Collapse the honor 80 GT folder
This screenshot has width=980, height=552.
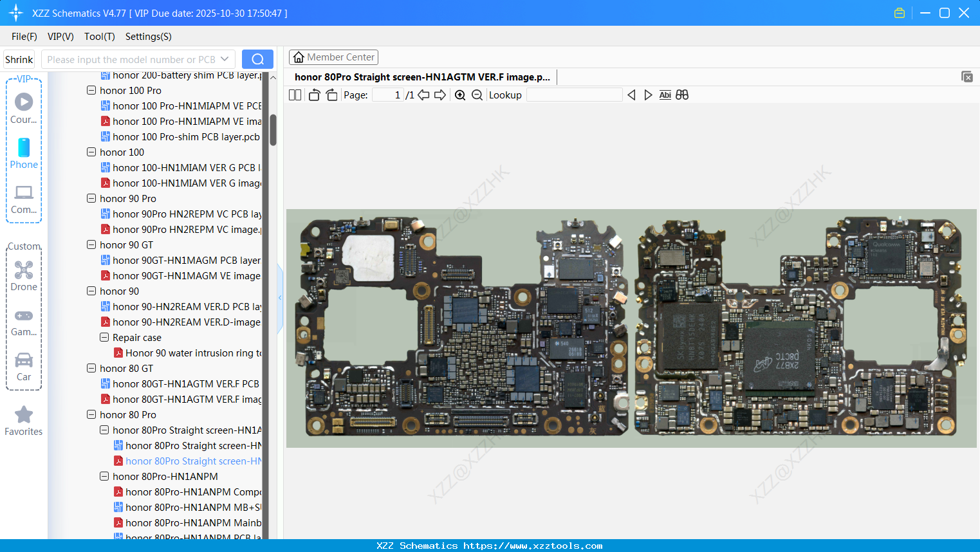tap(91, 369)
